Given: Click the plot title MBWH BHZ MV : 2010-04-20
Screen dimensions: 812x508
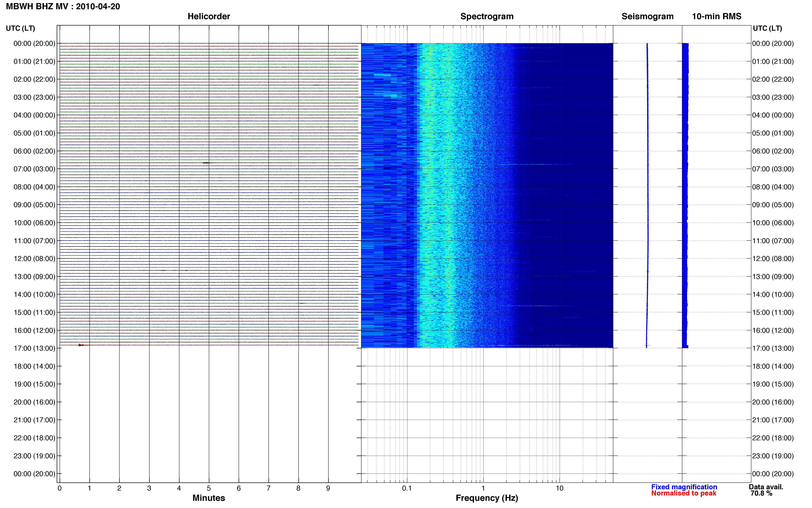Looking at the screenshot, I should pyautogui.click(x=63, y=6).
